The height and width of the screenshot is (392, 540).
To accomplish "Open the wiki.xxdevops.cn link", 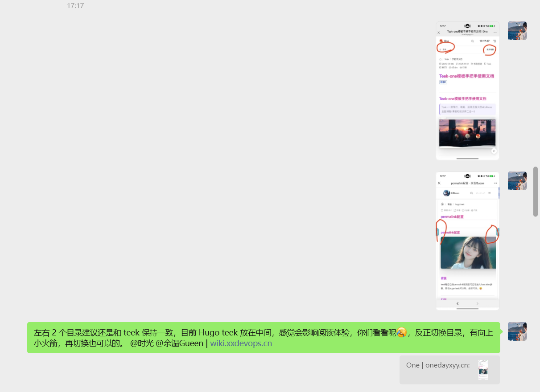I will click(x=241, y=343).
